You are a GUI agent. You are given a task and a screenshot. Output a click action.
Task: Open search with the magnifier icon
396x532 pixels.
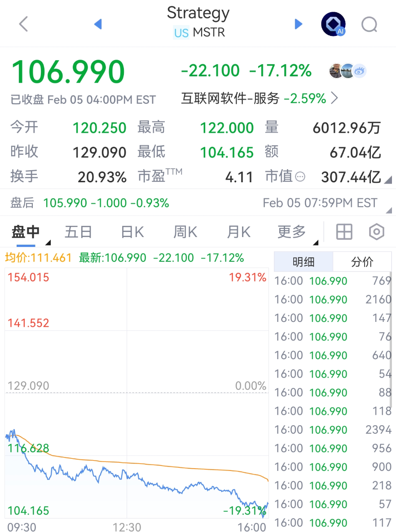369,25
